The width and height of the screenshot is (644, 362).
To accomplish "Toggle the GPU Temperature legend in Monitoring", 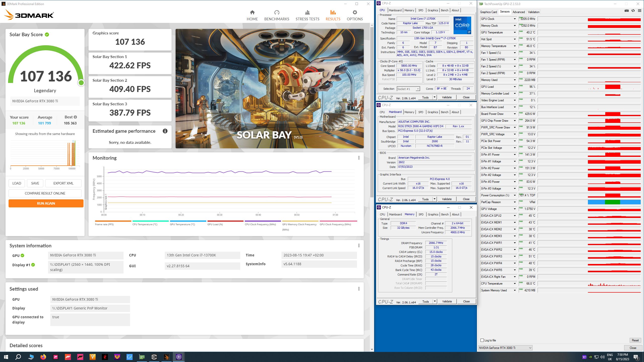I will 188,223.
